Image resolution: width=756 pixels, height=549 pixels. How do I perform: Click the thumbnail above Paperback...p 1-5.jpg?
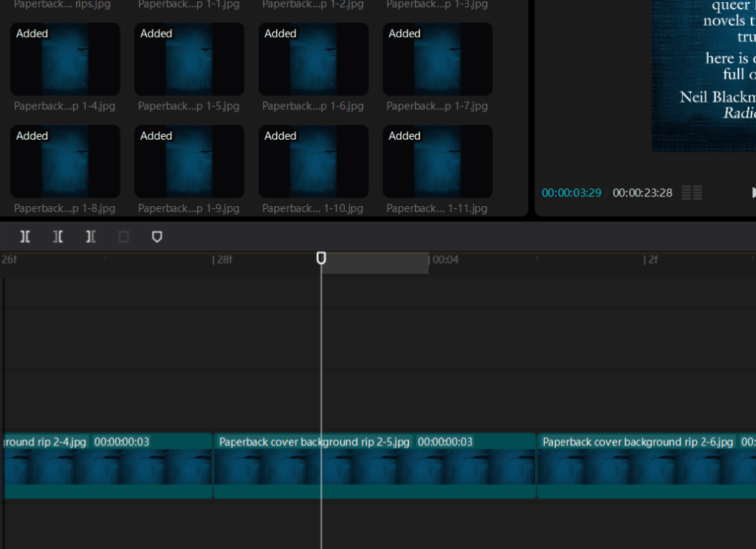tap(189, 59)
